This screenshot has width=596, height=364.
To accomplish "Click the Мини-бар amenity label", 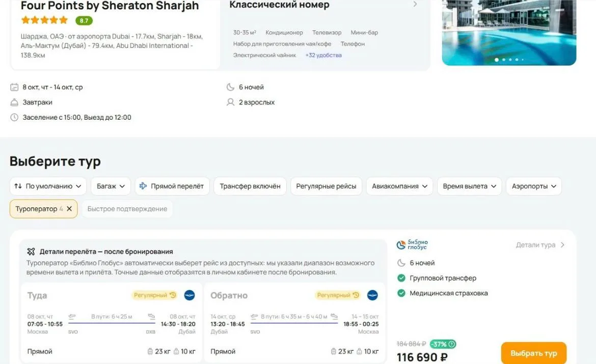I will point(364,33).
